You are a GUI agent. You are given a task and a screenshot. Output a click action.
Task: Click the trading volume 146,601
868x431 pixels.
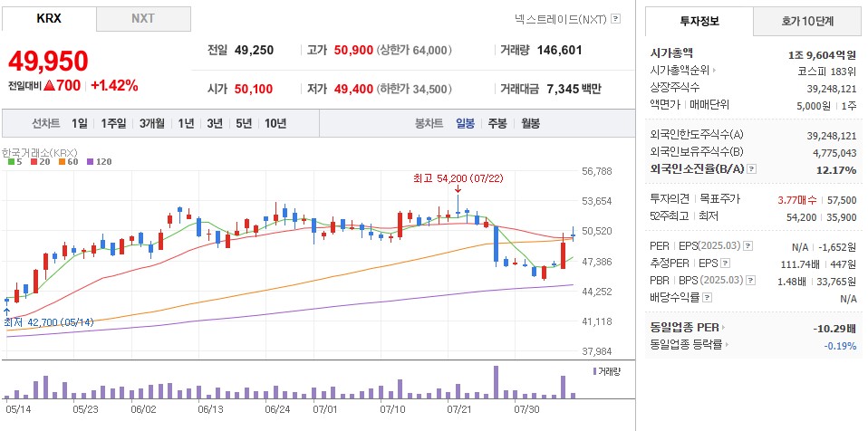coord(560,51)
